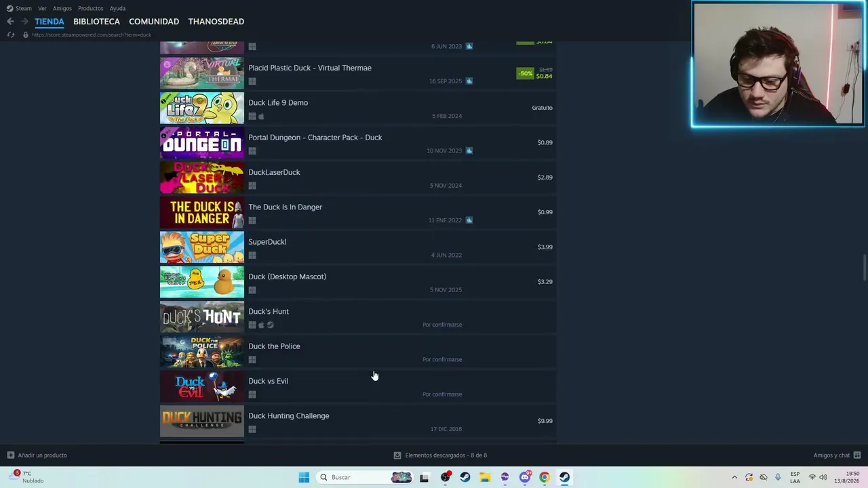The width and height of the screenshot is (868, 488).
Task: Click the blue icon beside '11 ENE 2022'
Action: click(469, 220)
